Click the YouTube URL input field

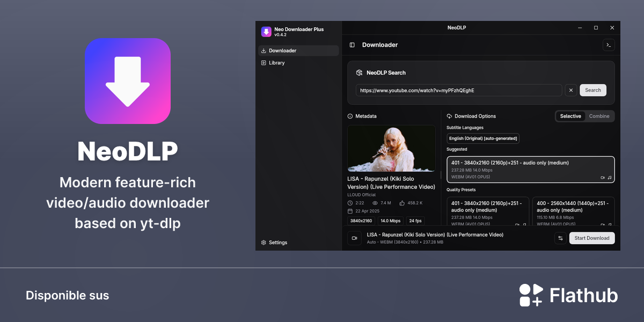459,90
